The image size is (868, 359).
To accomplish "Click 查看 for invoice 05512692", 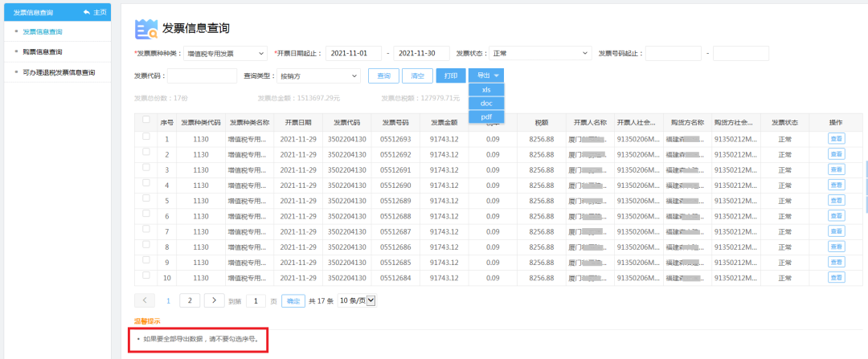I will click(837, 153).
